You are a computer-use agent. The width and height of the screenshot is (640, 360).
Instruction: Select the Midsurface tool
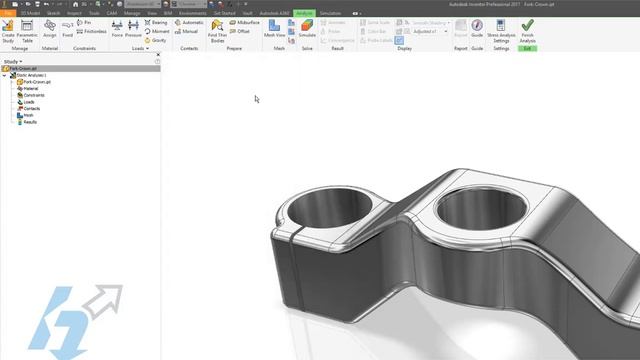(244, 22)
